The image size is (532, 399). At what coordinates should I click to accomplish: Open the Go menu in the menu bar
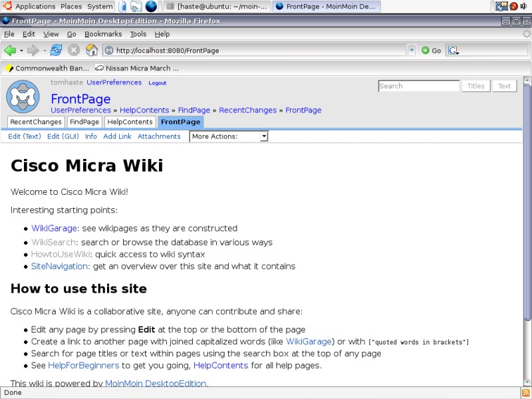pyautogui.click(x=71, y=34)
